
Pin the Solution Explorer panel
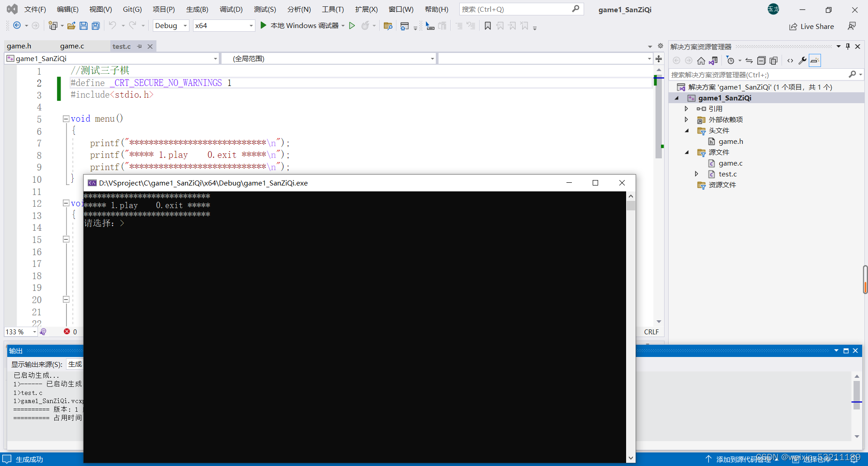848,47
